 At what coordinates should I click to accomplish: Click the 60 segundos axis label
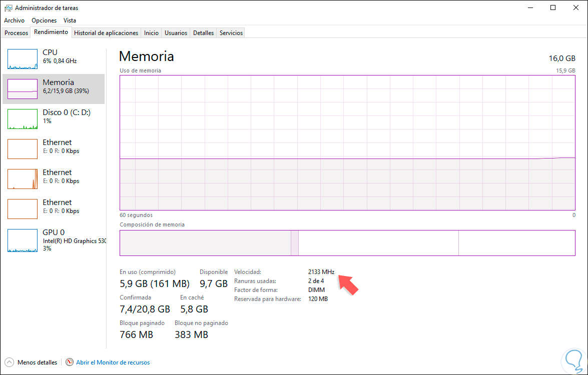(136, 215)
